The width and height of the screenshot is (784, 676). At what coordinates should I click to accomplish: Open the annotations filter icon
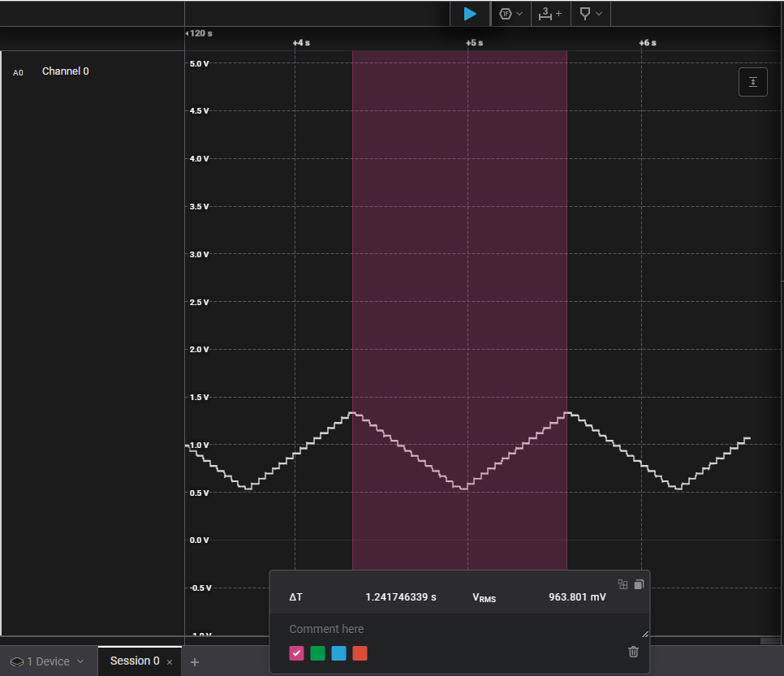click(586, 14)
